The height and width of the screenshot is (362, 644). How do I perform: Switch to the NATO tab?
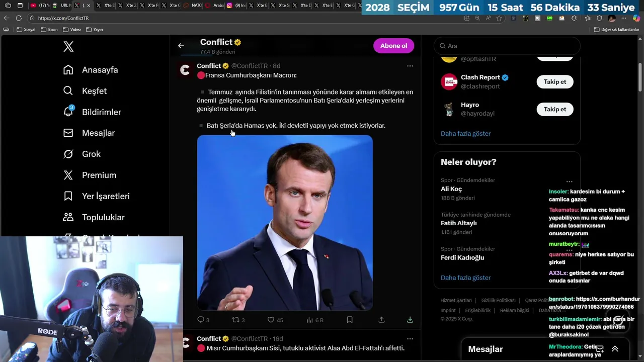(193, 6)
